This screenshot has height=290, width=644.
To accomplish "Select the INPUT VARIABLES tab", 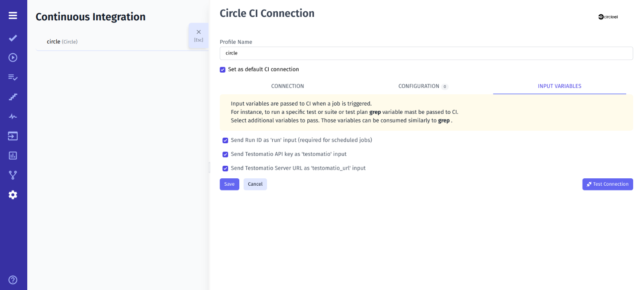I will (x=560, y=86).
